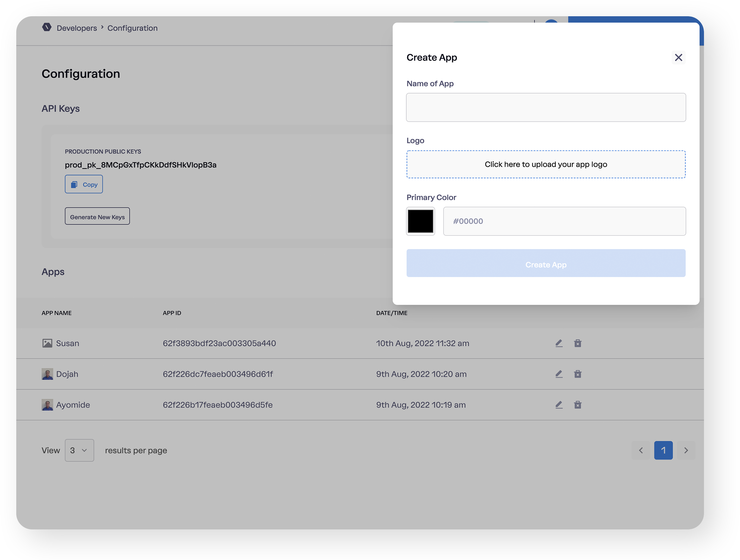Image resolution: width=740 pixels, height=560 pixels.
Task: Delete the Dojah app entry
Action: pyautogui.click(x=577, y=374)
